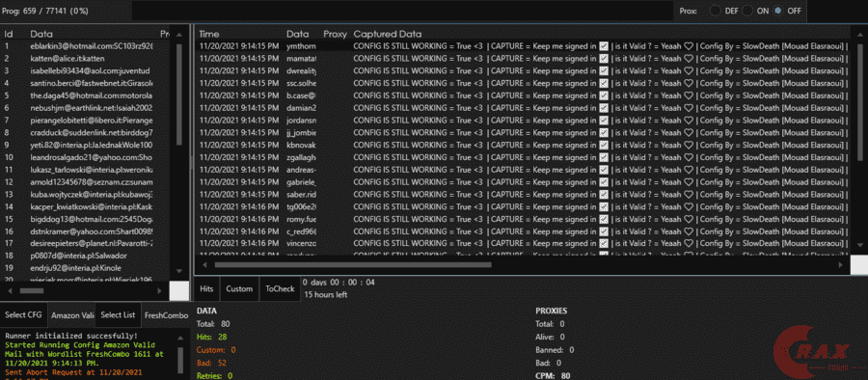Sort wordlist by the Id column header
This screenshot has width=868, height=380.
coord(10,34)
